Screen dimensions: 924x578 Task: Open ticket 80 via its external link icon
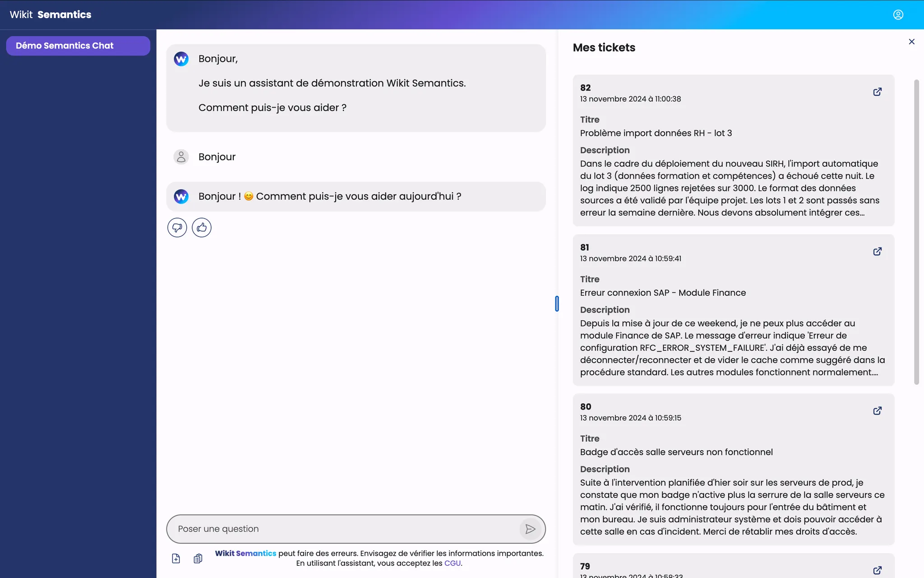point(877,411)
